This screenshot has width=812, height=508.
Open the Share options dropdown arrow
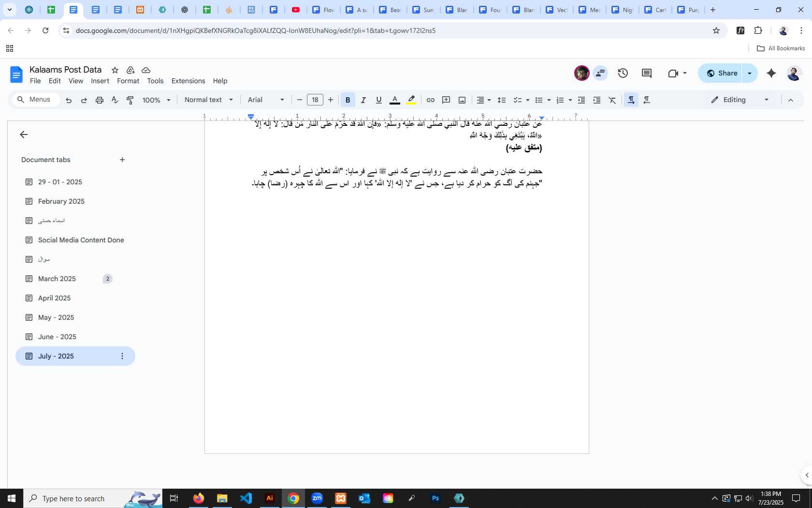coord(750,73)
